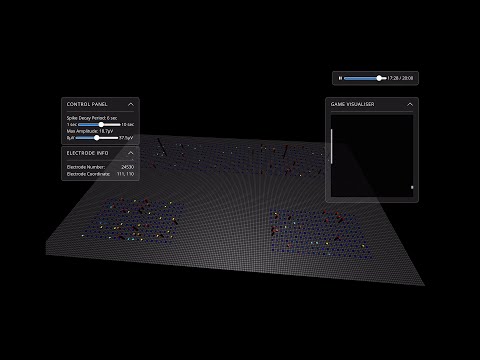
Task: Click the Electrode Coordinate label
Action: (88, 174)
